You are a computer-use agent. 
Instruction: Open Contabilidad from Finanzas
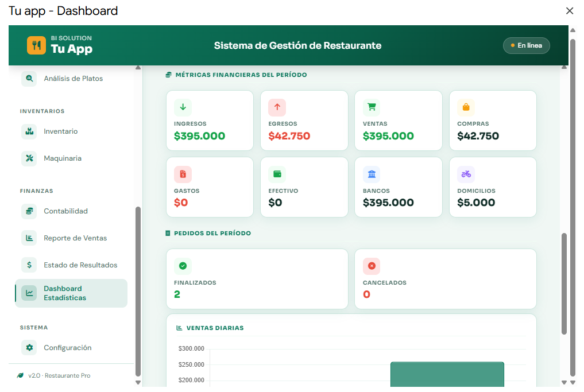tap(71, 211)
